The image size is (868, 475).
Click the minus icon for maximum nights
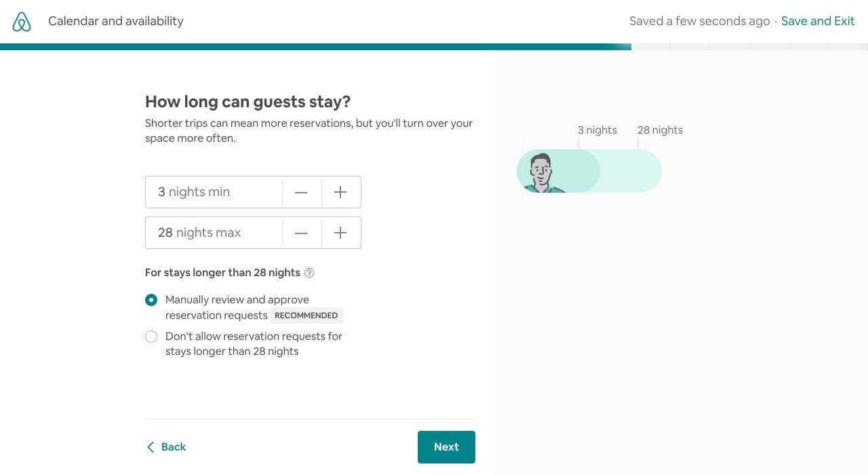point(301,233)
